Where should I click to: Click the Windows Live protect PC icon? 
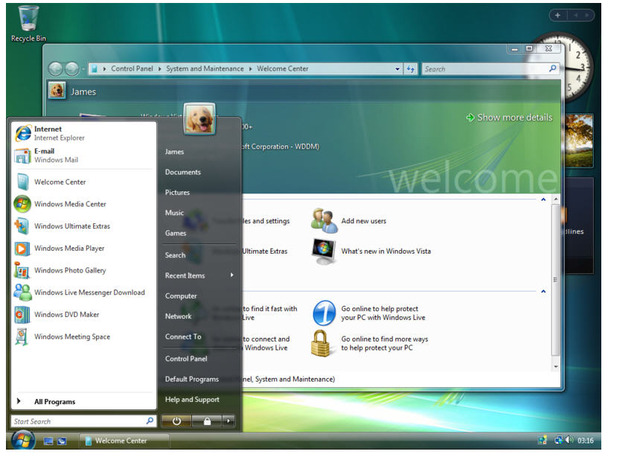[324, 313]
